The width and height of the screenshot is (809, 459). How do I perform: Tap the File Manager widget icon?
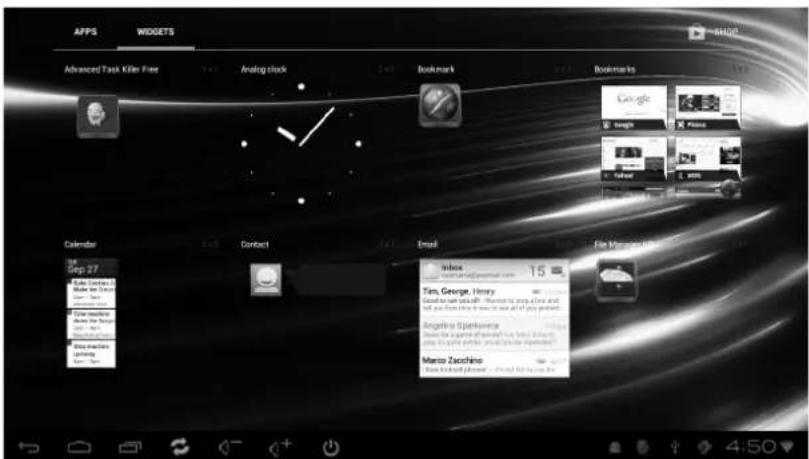point(616,281)
